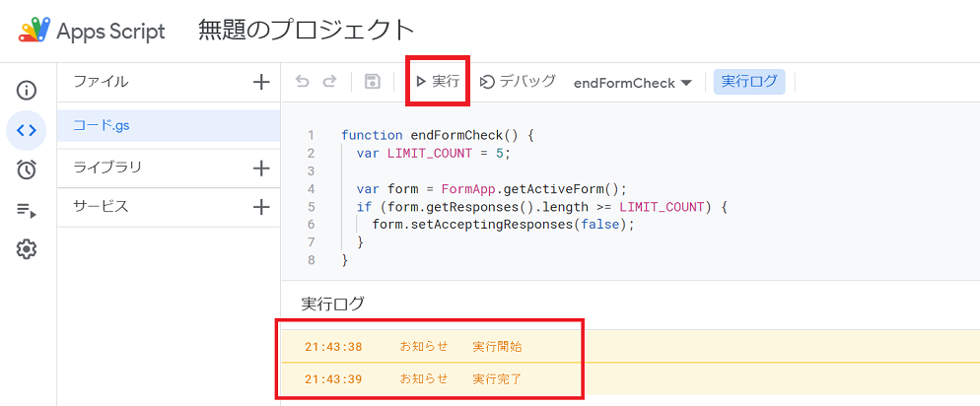Add a new file with plus icon
This screenshot has height=406, width=980.
click(x=260, y=82)
